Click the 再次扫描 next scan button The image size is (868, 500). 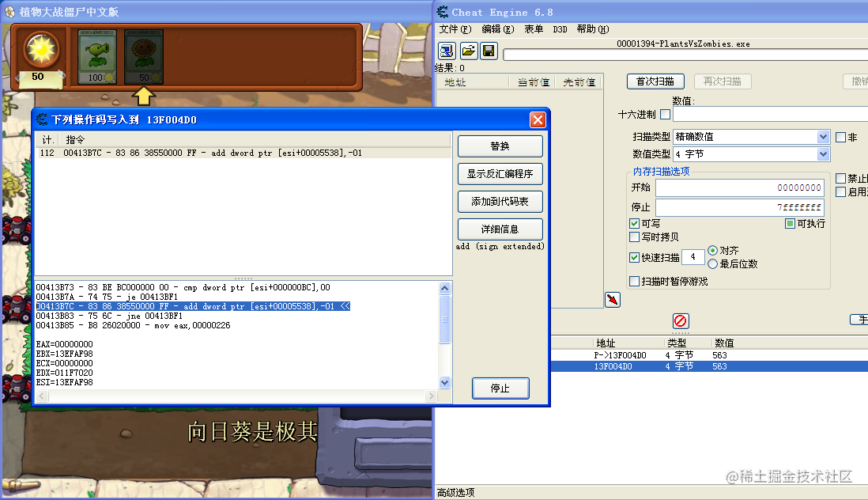pyautogui.click(x=722, y=81)
